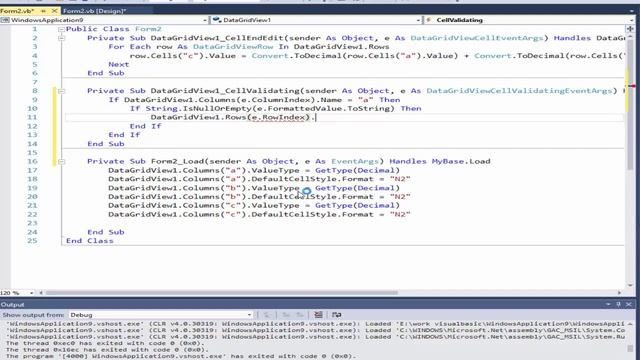Image resolution: width=640 pixels, height=360 pixels.
Task: Go to previous message in Output toolbar
Action: pyautogui.click(x=286, y=315)
